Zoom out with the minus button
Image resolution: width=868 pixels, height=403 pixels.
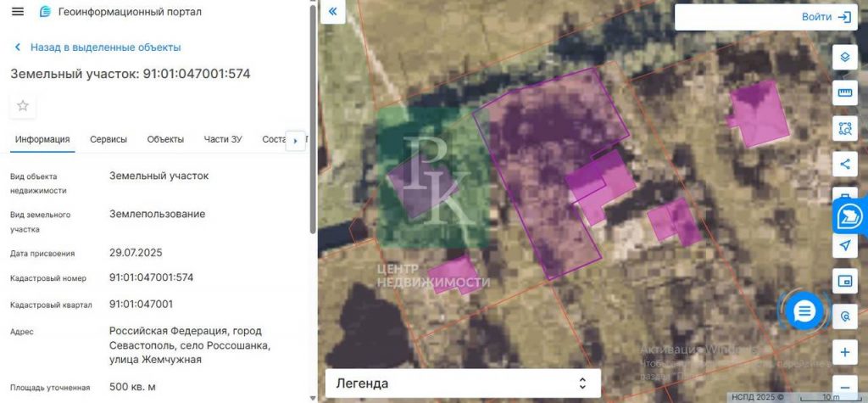pos(844,385)
